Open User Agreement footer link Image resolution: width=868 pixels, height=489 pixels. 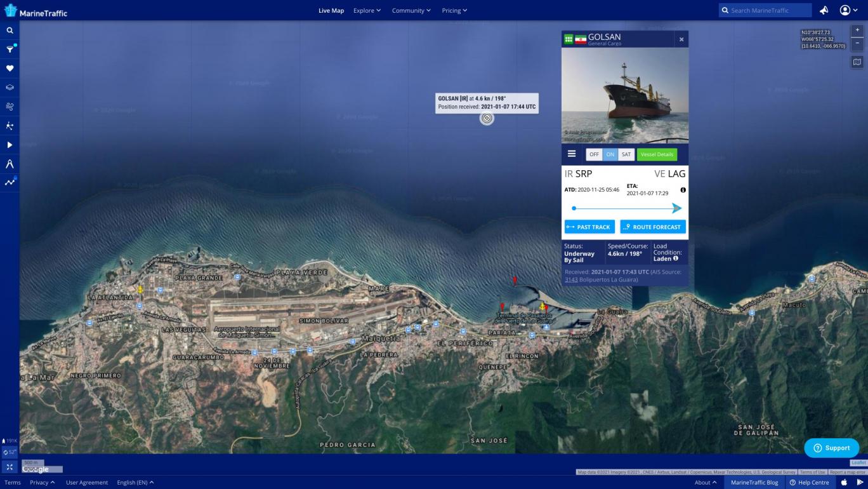tap(87, 483)
